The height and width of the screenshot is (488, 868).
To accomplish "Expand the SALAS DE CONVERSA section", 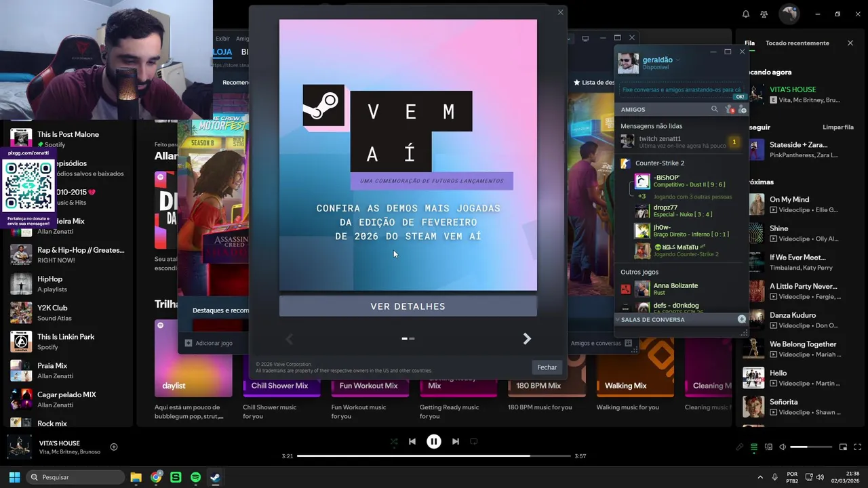I will click(x=652, y=319).
